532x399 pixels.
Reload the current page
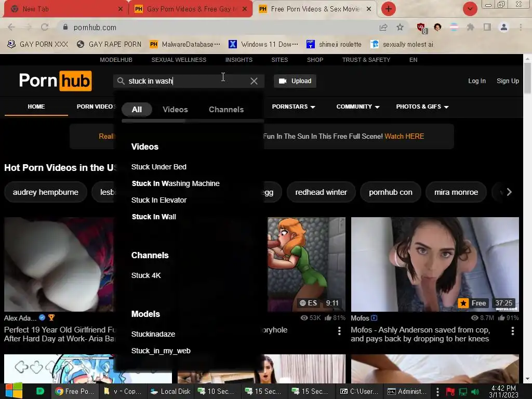(45, 27)
